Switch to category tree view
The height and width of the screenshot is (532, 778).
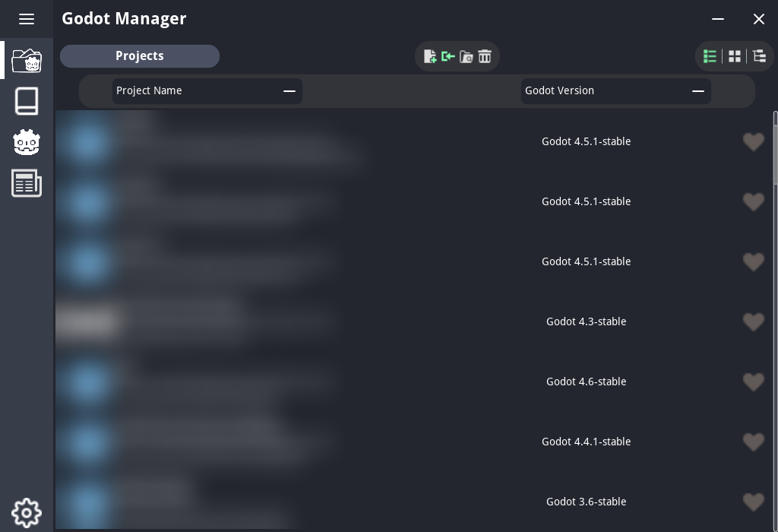[760, 56]
